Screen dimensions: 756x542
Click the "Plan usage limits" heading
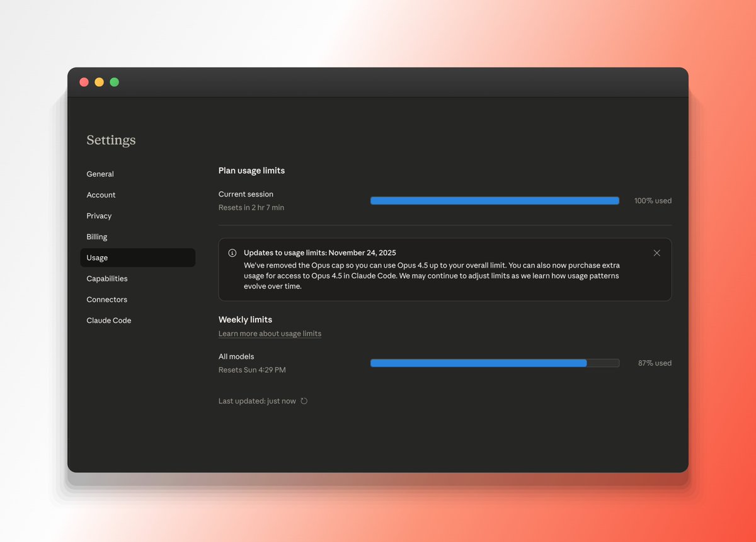[251, 171]
